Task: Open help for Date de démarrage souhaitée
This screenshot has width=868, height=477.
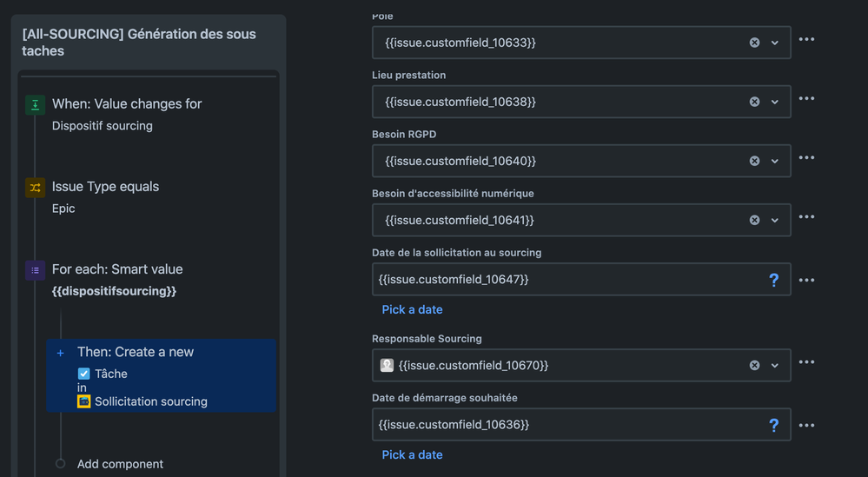Action: (773, 425)
